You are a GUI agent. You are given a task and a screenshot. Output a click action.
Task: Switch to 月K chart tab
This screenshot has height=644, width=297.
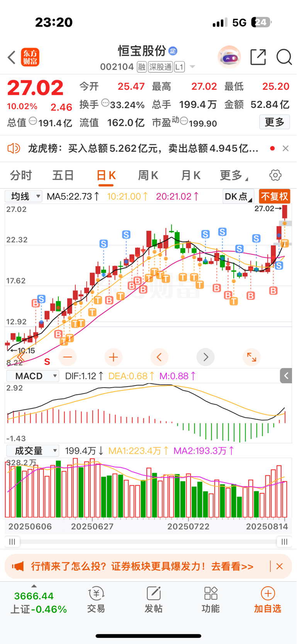pyautogui.click(x=191, y=176)
